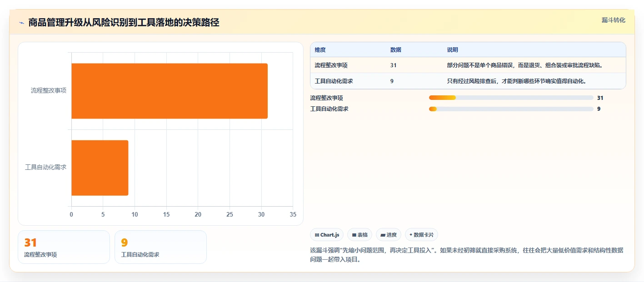Click the 工具自动化需求 progress bar showing 9

click(511, 109)
